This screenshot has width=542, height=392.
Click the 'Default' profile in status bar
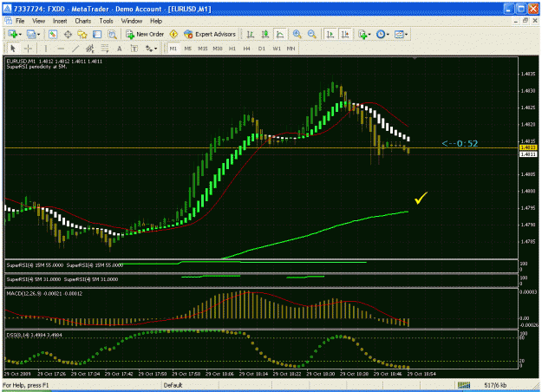coord(173,385)
